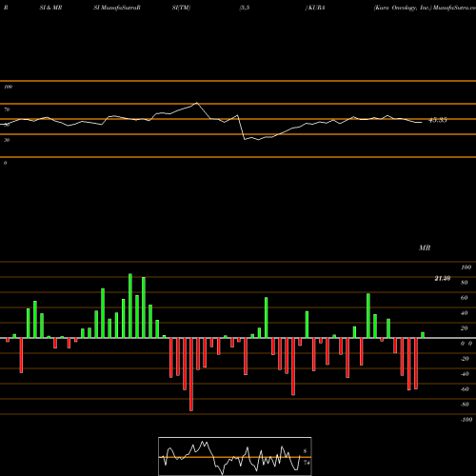Image resolution: width=476 pixels, height=476 pixels.
Task: Click the 'KURA' ticker symbol text
Action: click(316, 8)
